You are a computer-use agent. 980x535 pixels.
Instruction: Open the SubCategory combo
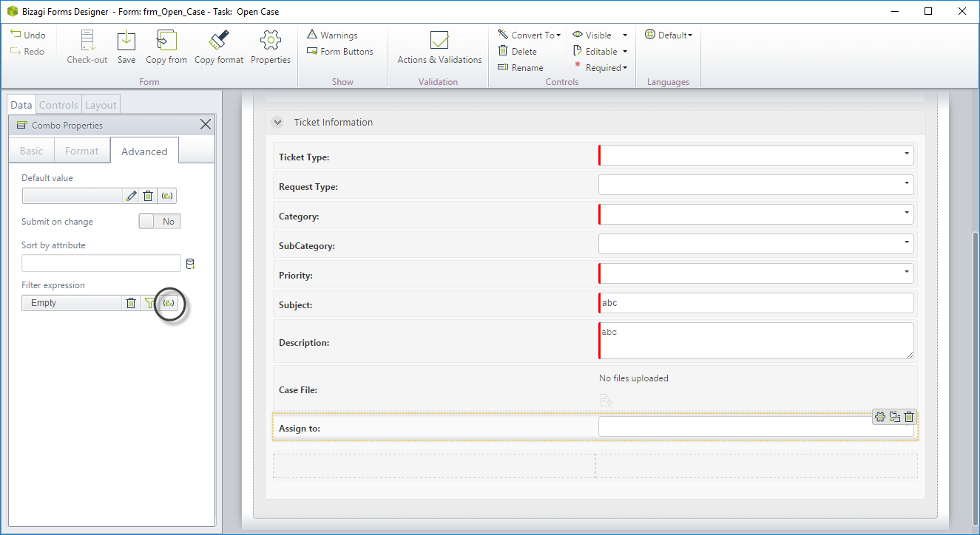[x=756, y=244]
